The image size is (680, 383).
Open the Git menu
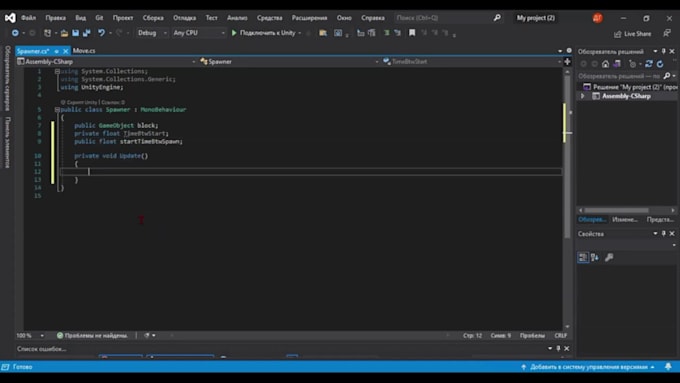(99, 18)
